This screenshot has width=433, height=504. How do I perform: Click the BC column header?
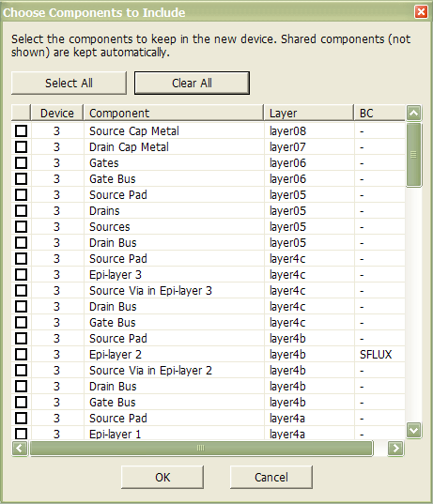tap(379, 113)
